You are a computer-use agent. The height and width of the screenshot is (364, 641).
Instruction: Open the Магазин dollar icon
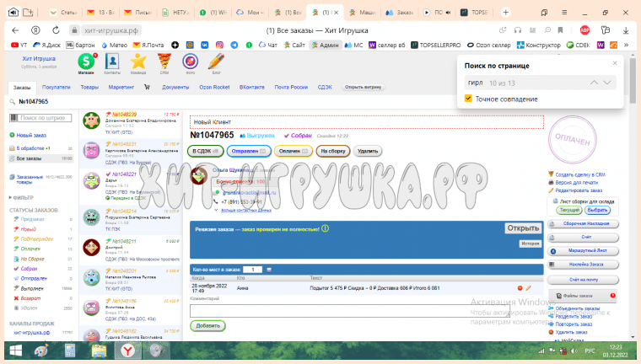[x=86, y=62]
